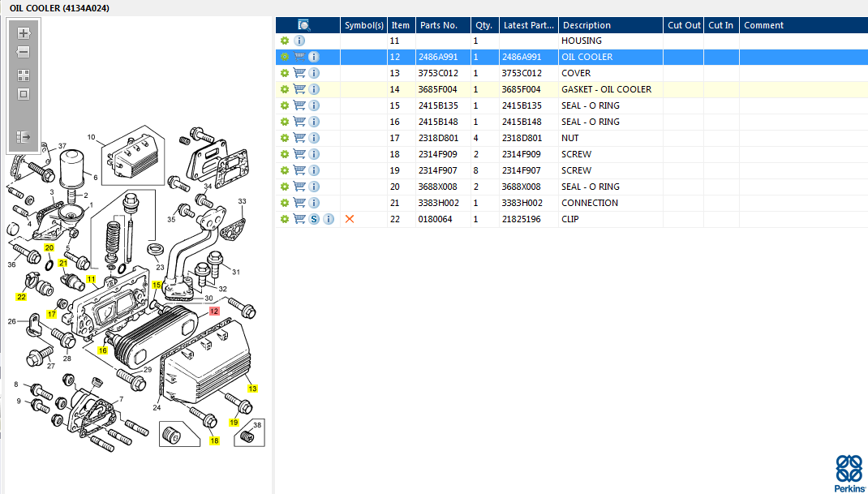
Task: Select callout 13 in the diagram
Action: (252, 389)
